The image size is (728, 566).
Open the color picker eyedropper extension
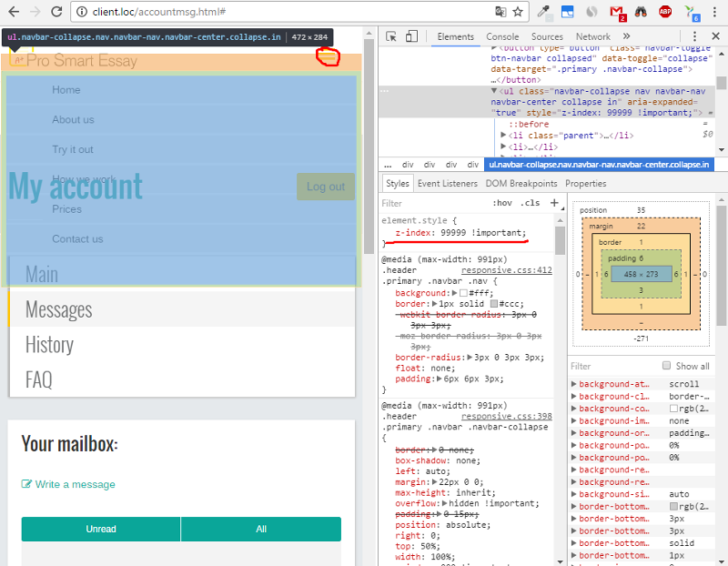[543, 12]
